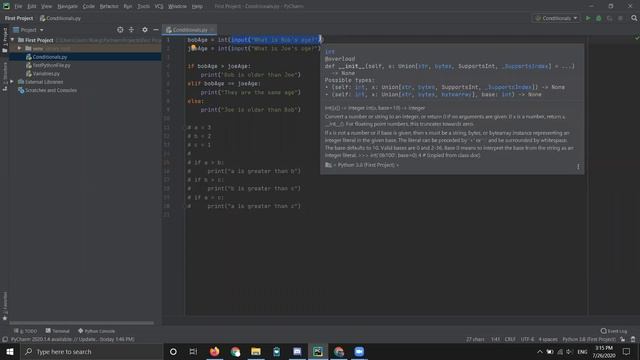This screenshot has height=360, width=640.
Task: Open the File menu
Action: click(x=18, y=6)
